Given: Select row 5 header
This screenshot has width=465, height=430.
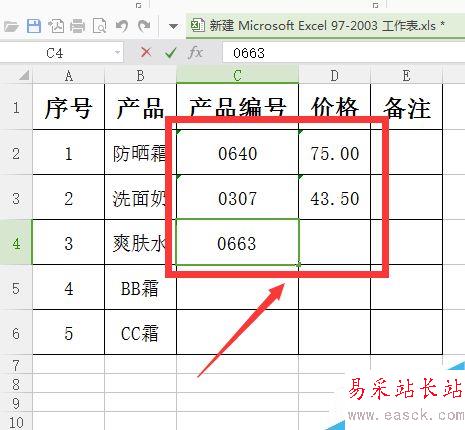Looking at the screenshot, I should point(16,288).
